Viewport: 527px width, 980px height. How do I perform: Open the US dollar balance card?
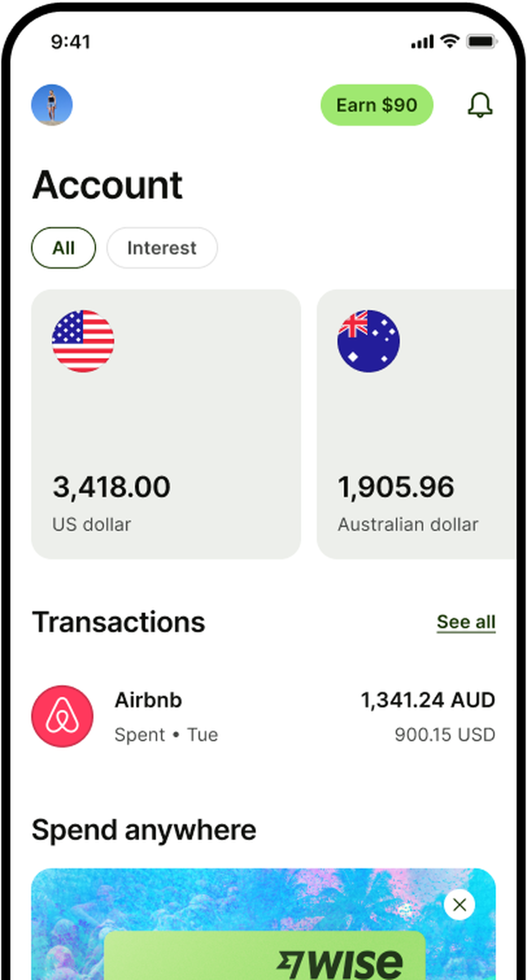pyautogui.click(x=166, y=424)
